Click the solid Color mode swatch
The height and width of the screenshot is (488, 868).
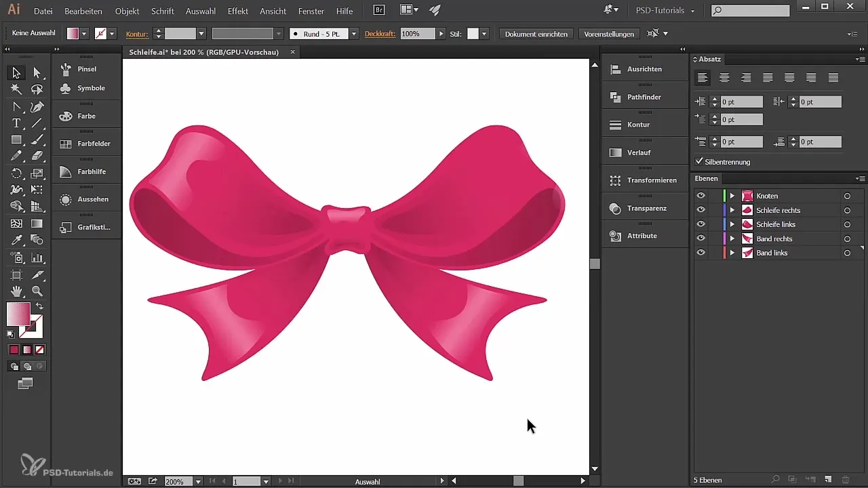click(x=14, y=350)
